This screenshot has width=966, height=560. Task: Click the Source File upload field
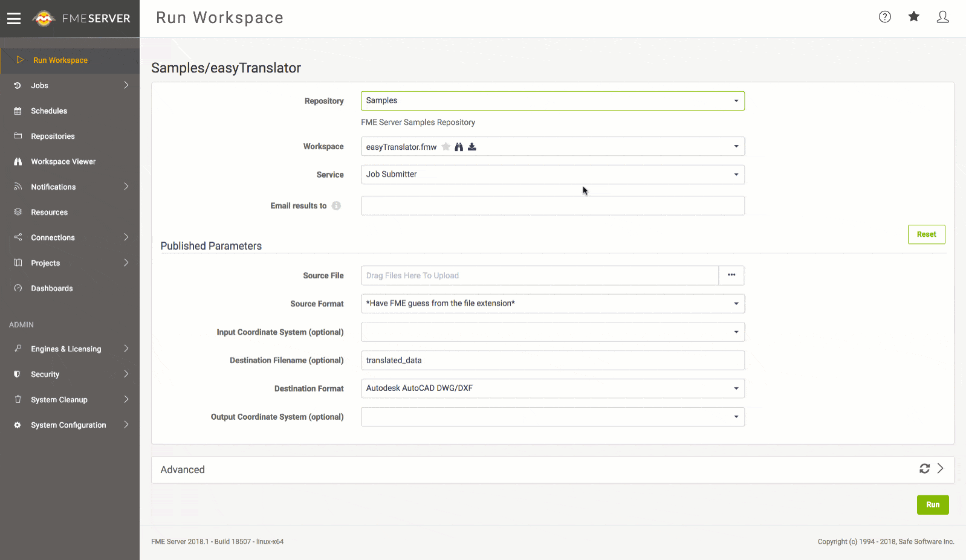539,275
